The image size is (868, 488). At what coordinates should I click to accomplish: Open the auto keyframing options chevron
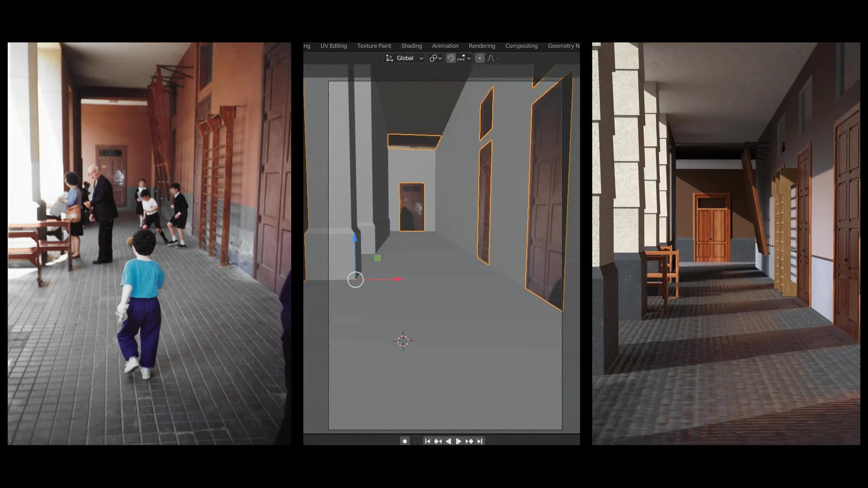415,441
